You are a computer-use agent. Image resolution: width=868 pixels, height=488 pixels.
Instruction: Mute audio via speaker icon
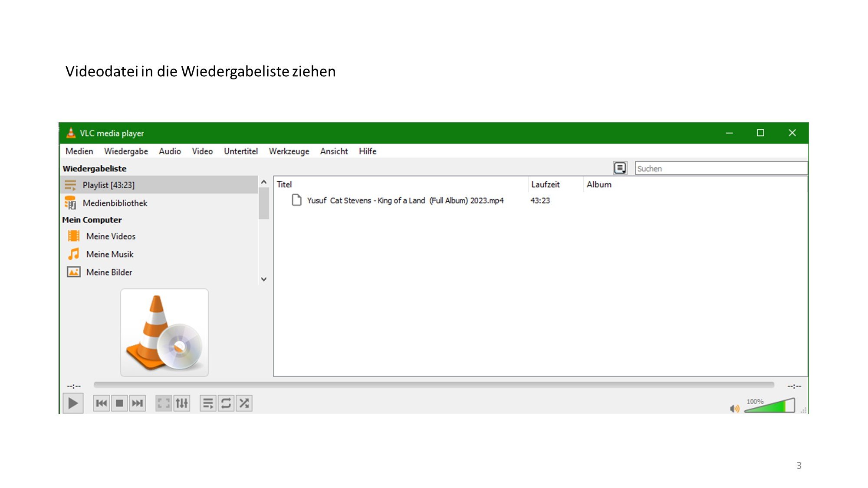pyautogui.click(x=734, y=408)
